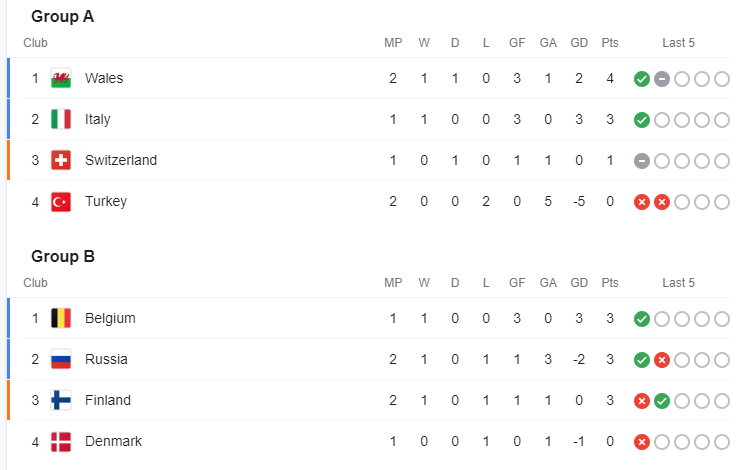Screen dimensions: 744x470
Task: Click Finland's green win result icon
Action: coord(662,401)
